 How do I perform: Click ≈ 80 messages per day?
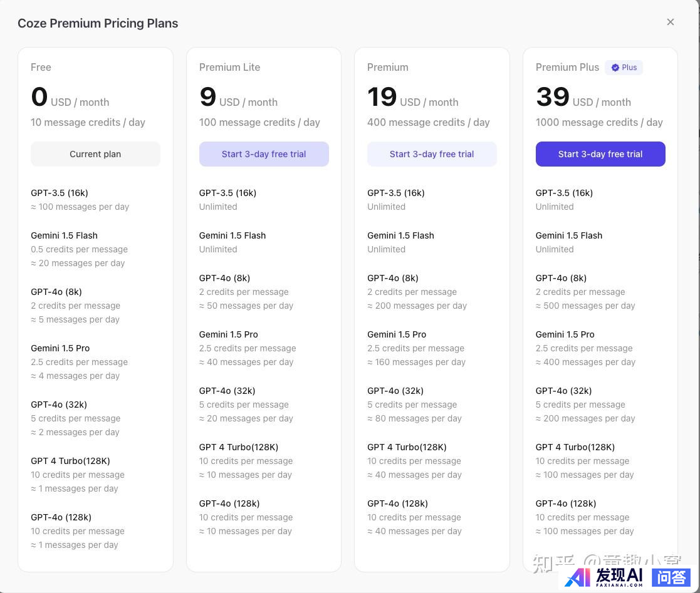click(414, 418)
